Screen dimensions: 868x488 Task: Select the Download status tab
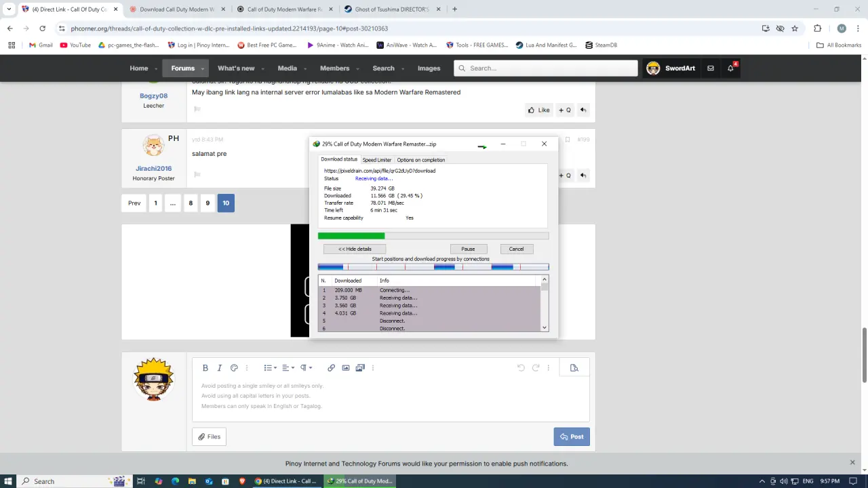[x=339, y=159]
